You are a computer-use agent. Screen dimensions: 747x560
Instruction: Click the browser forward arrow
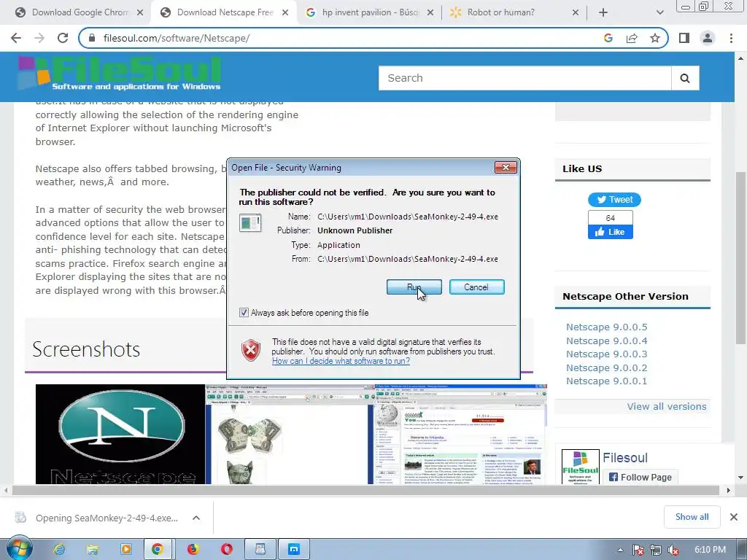(x=39, y=38)
